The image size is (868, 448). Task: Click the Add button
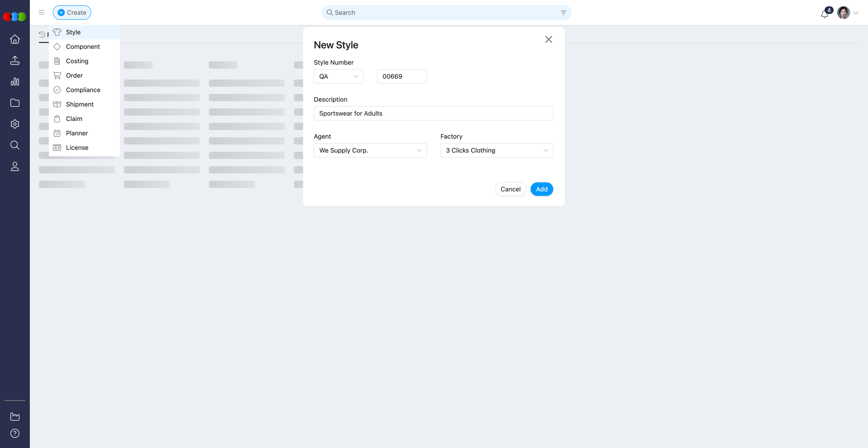(542, 189)
